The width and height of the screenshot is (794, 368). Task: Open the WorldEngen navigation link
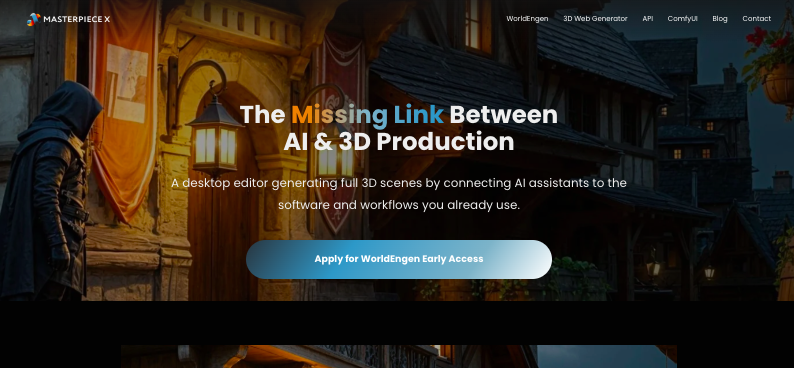tap(527, 19)
